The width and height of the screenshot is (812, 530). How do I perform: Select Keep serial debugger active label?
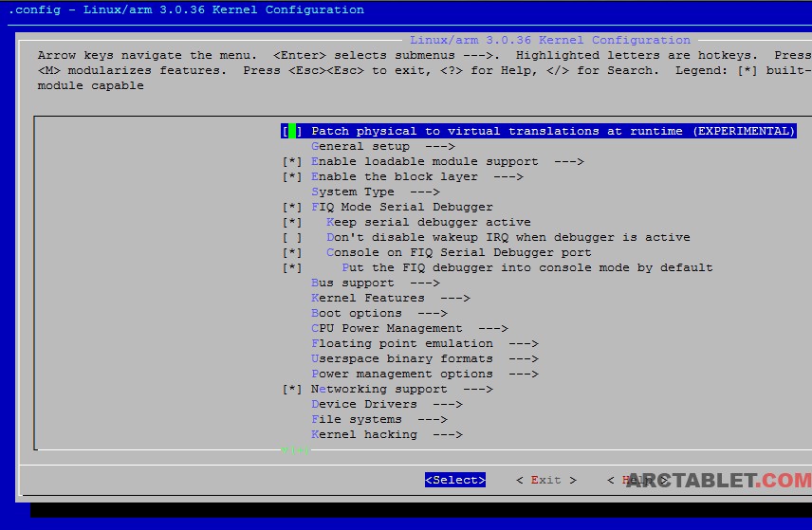tap(429, 223)
